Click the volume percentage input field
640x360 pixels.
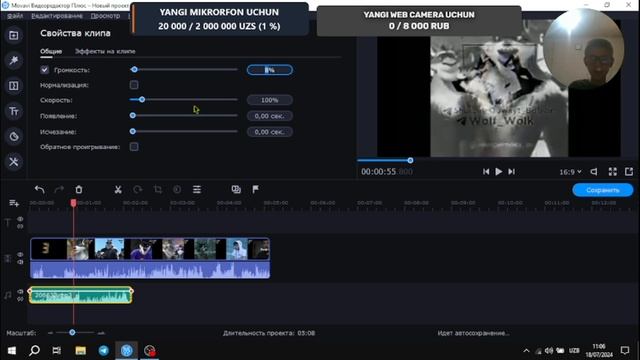pyautogui.click(x=269, y=70)
